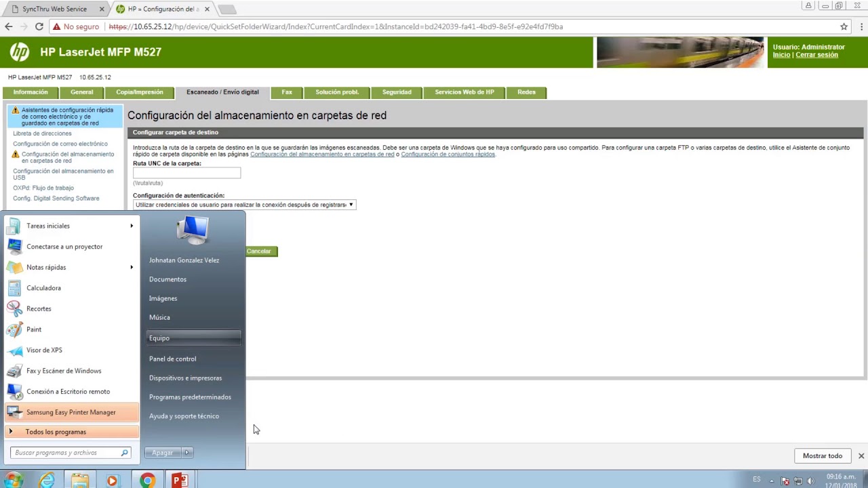Click the Windows Start orb

[x=12, y=480]
